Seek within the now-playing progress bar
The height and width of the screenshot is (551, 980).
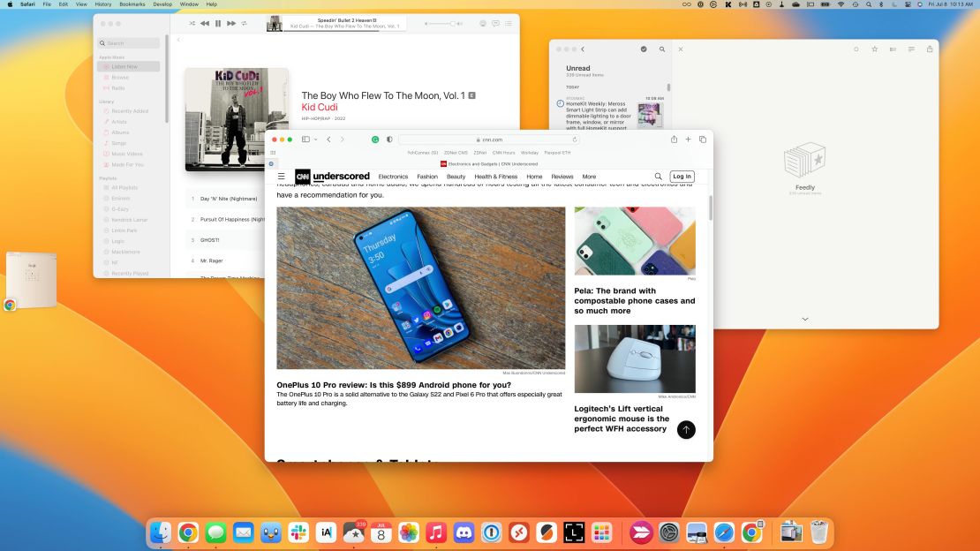click(344, 31)
